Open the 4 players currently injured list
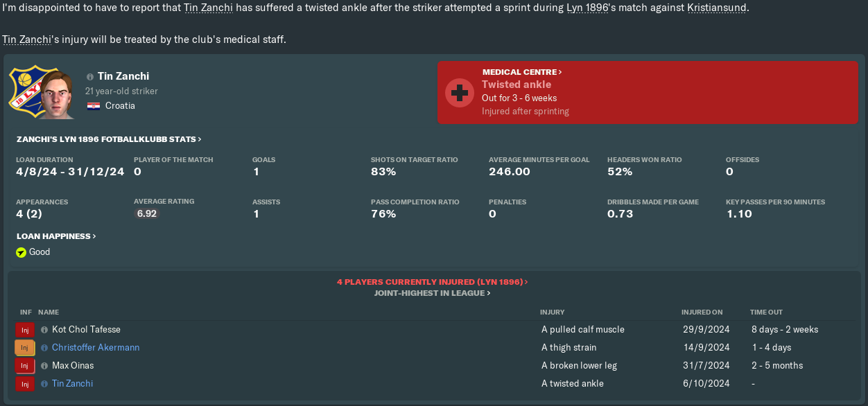868x406 pixels. (432, 282)
